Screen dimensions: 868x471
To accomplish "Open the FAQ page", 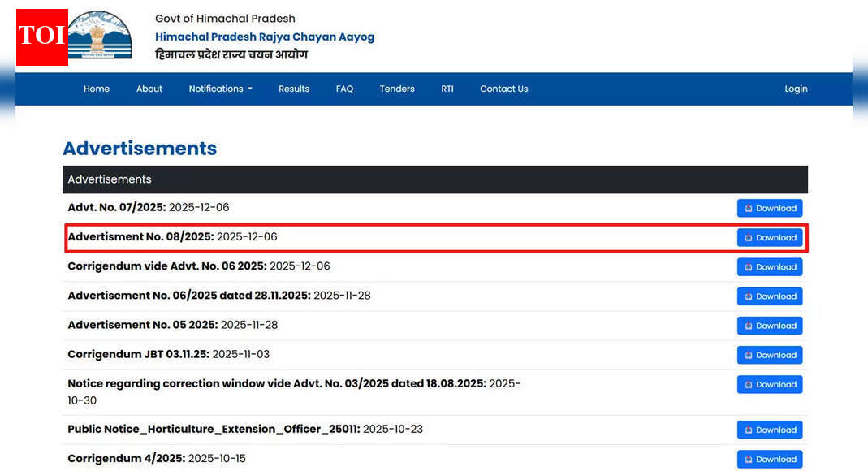I will coord(344,89).
